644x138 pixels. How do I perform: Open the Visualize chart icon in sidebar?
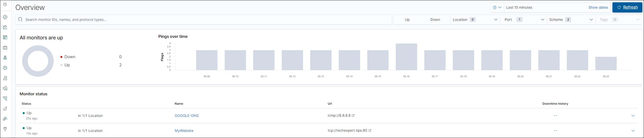tap(5, 27)
